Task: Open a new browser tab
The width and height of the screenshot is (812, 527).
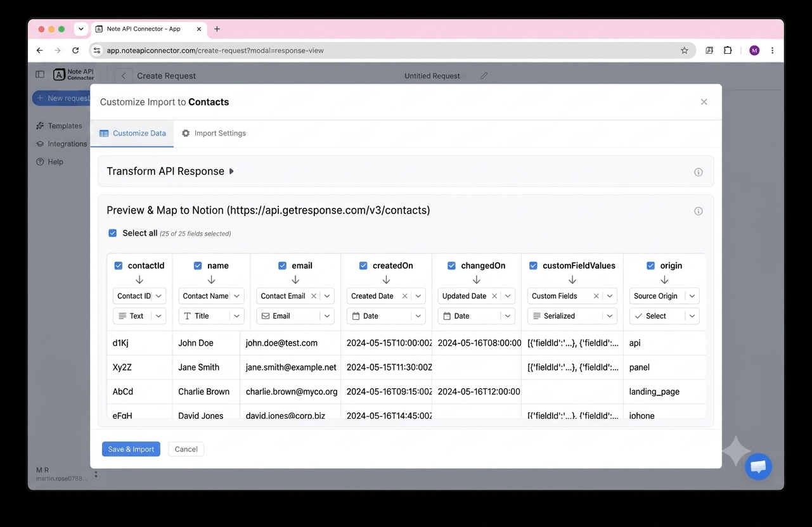Action: coord(217,29)
